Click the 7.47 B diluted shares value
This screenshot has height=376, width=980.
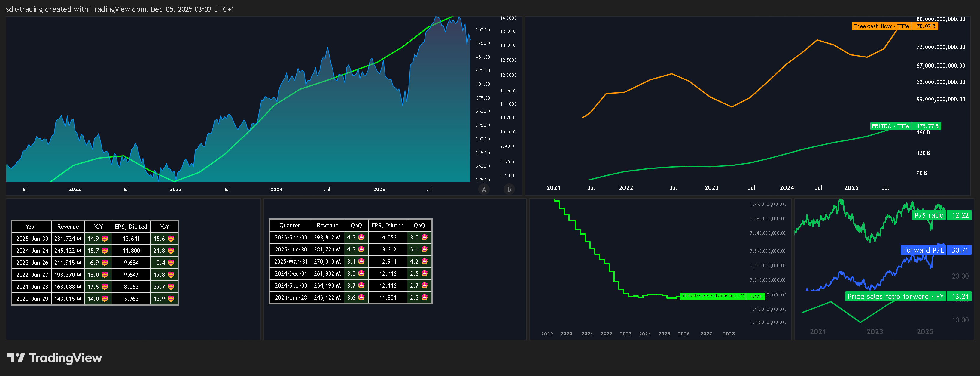[x=756, y=296]
